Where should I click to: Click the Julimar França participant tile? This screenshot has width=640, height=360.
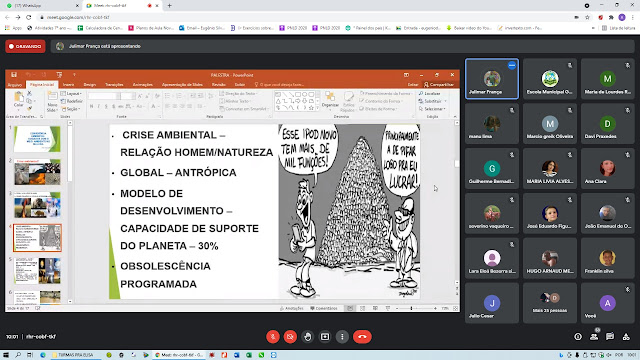492,79
